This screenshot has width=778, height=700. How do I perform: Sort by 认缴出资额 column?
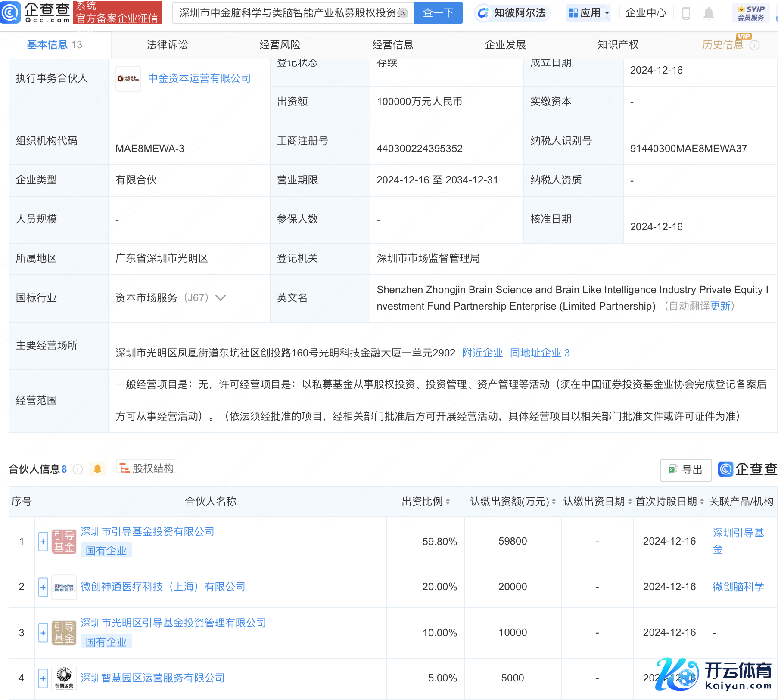point(554,502)
